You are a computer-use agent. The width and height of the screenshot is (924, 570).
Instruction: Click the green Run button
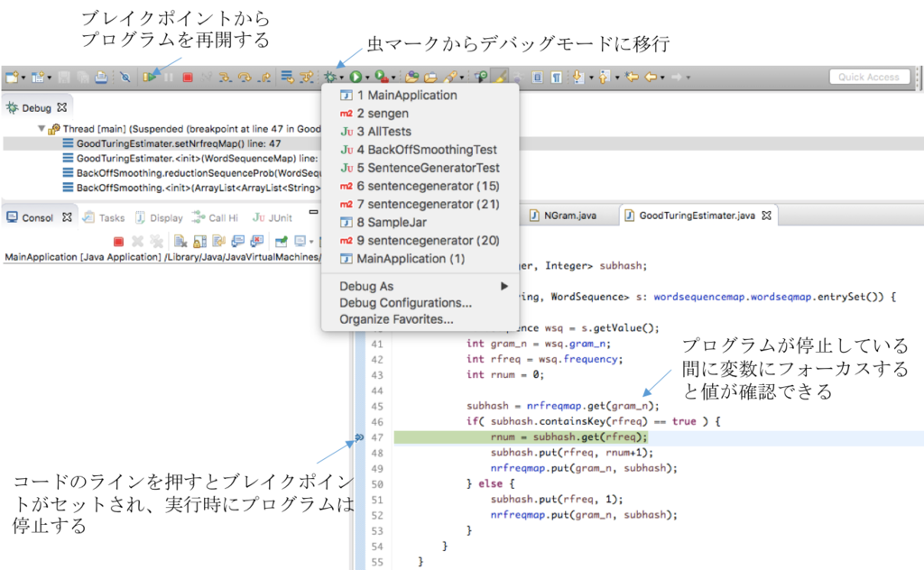(356, 78)
